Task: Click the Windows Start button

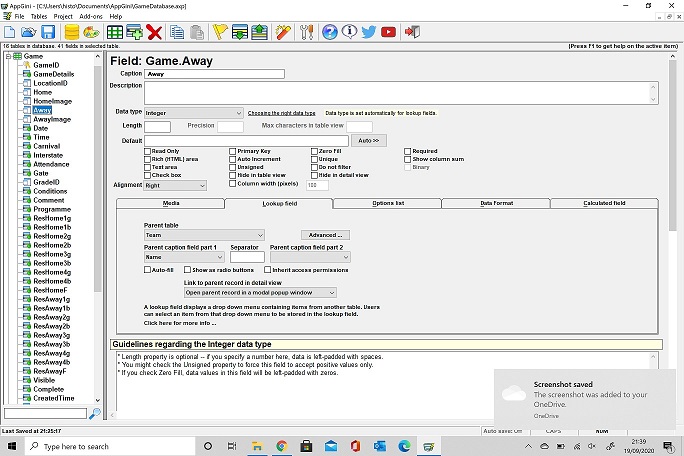Action: pos(12,446)
